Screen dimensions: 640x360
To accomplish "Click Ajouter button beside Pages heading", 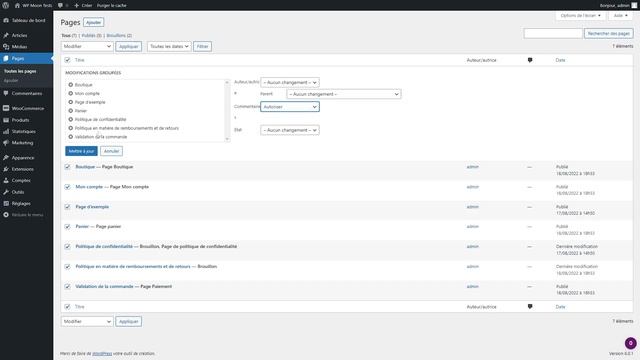I will click(93, 22).
